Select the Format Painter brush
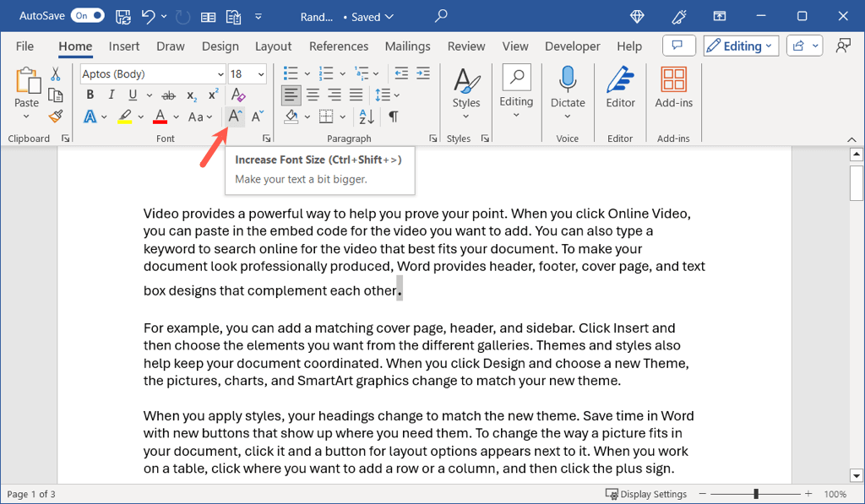 pyautogui.click(x=56, y=117)
